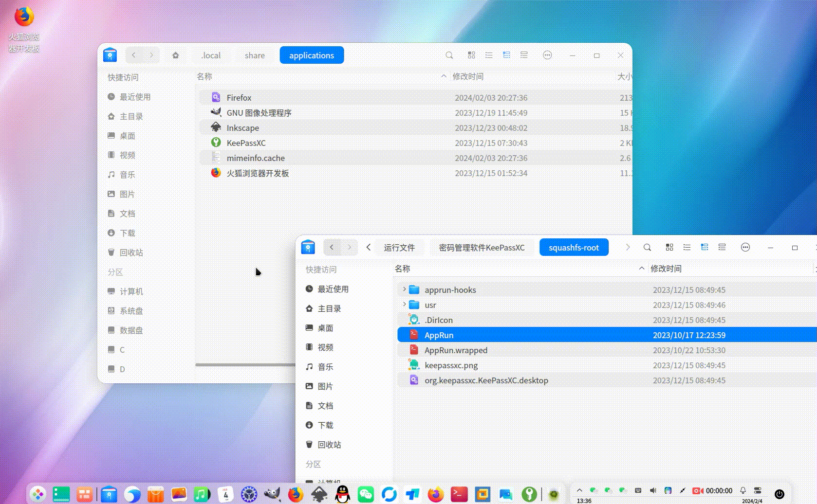Click applications breadcrumb segment

(x=312, y=55)
